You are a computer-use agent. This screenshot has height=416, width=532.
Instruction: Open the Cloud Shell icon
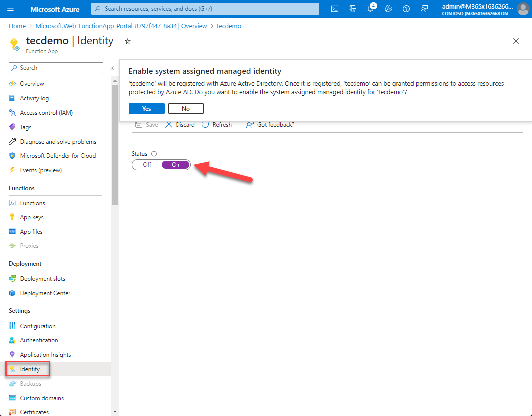click(x=334, y=8)
